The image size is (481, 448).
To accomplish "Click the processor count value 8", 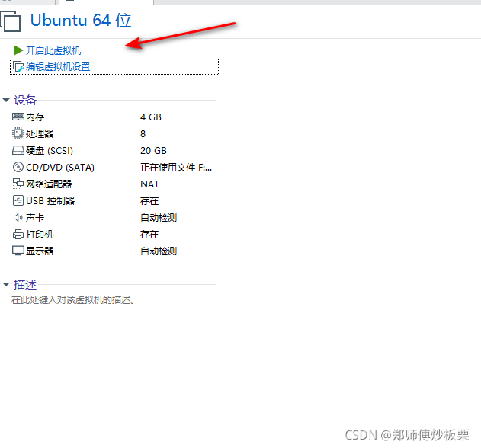I will click(x=143, y=133).
